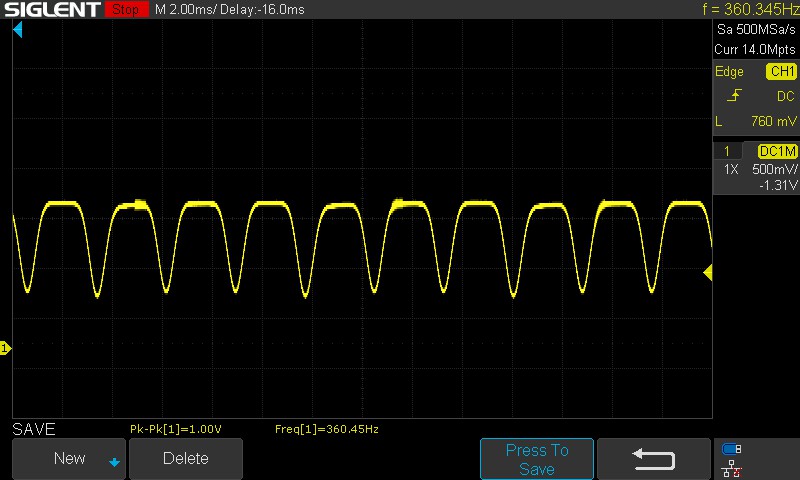Viewport: 800px width, 480px height.
Task: Click the 1X probe attenuation label
Action: click(x=731, y=169)
